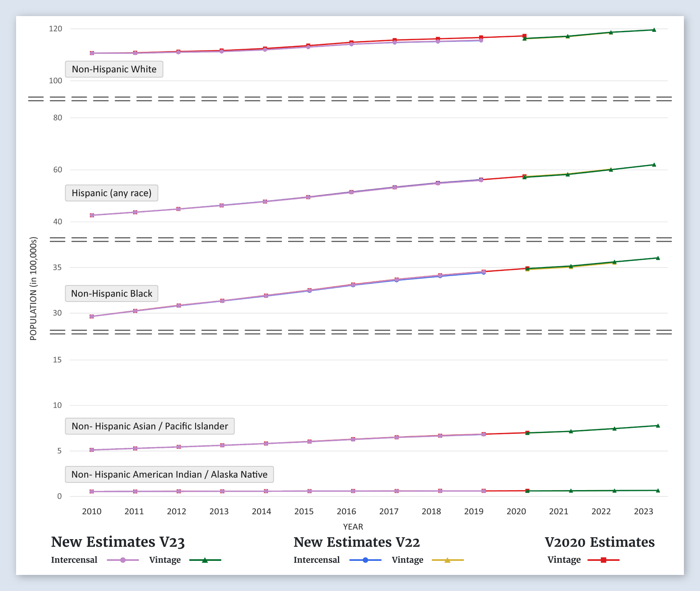Click 'Non- Hispanic American Indian / Alaska Native' label

[x=169, y=474]
